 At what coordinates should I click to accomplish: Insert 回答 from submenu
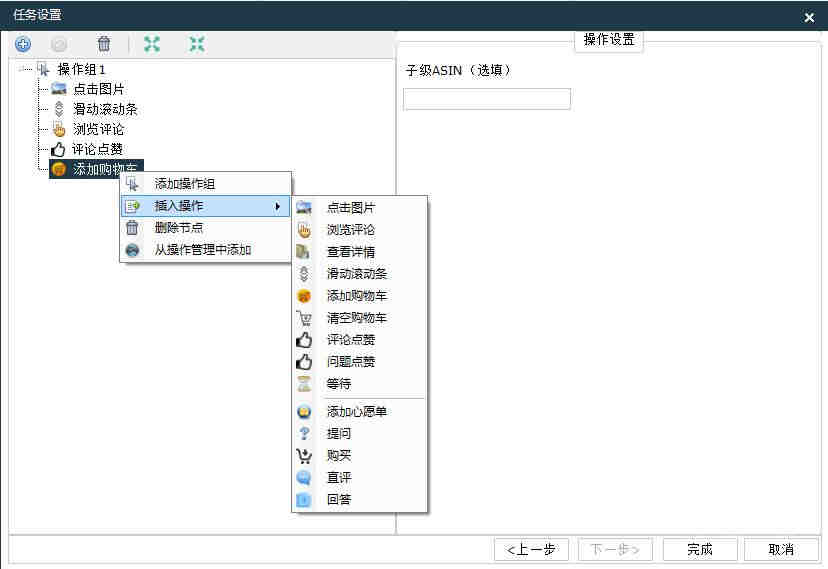click(359, 499)
